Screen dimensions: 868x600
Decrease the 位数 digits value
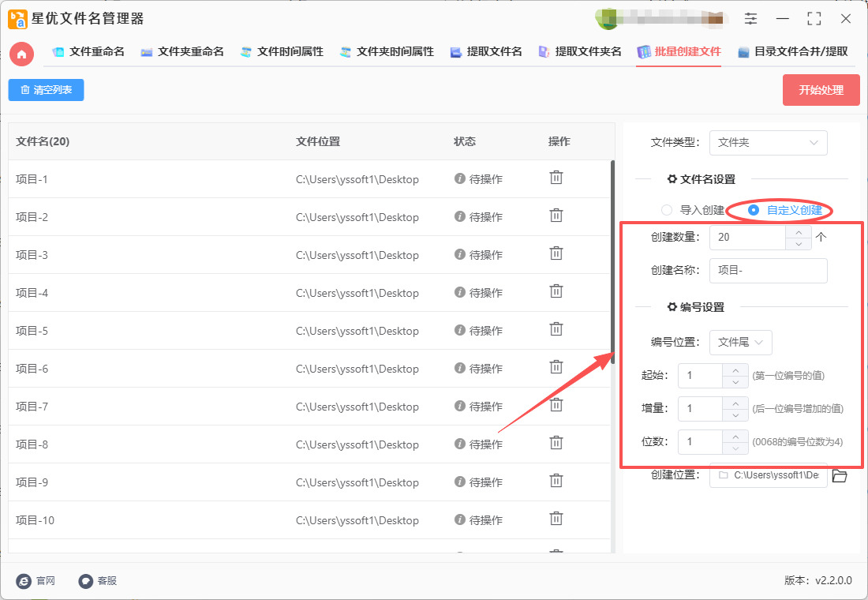click(x=735, y=448)
